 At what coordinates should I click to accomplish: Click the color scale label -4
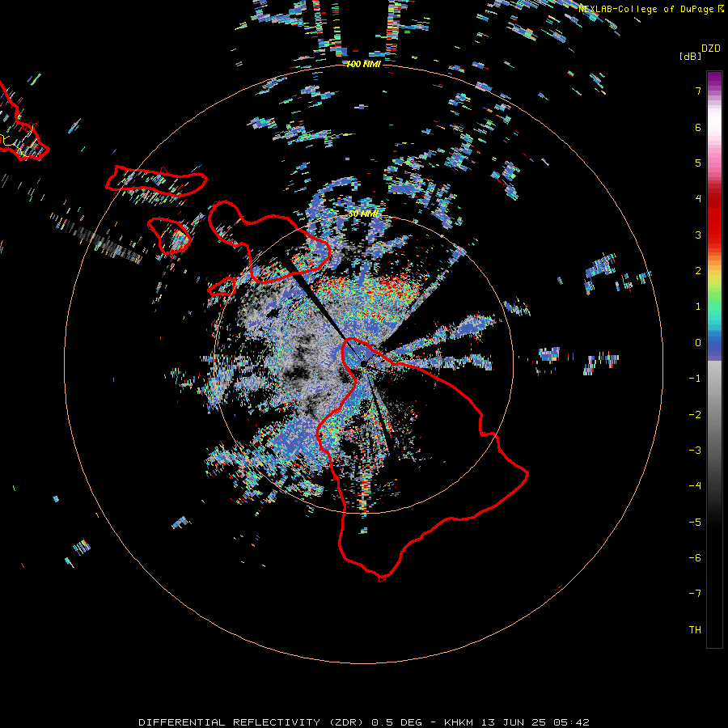695,486
